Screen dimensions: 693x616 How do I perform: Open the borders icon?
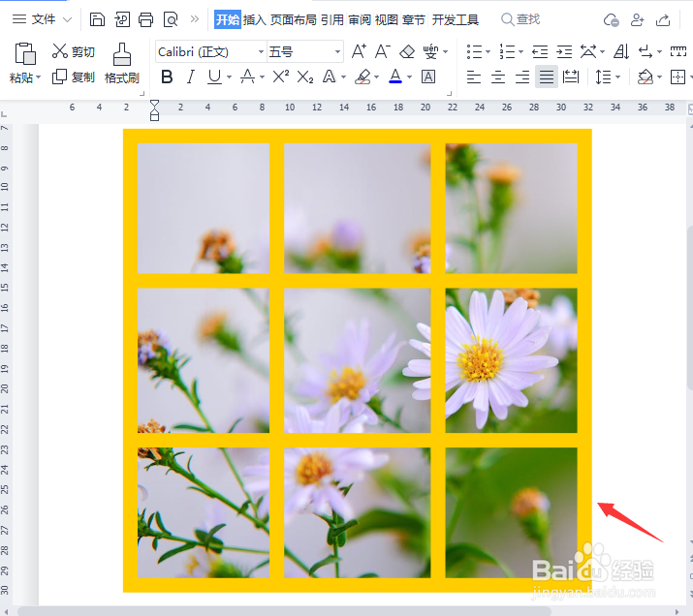[x=677, y=77]
